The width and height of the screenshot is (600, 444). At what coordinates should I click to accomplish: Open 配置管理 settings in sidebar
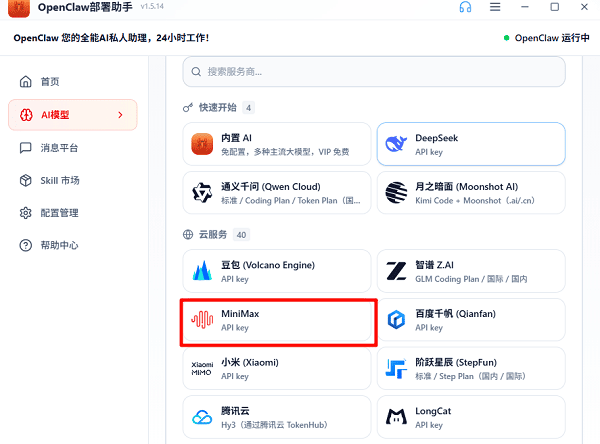[x=73, y=213]
